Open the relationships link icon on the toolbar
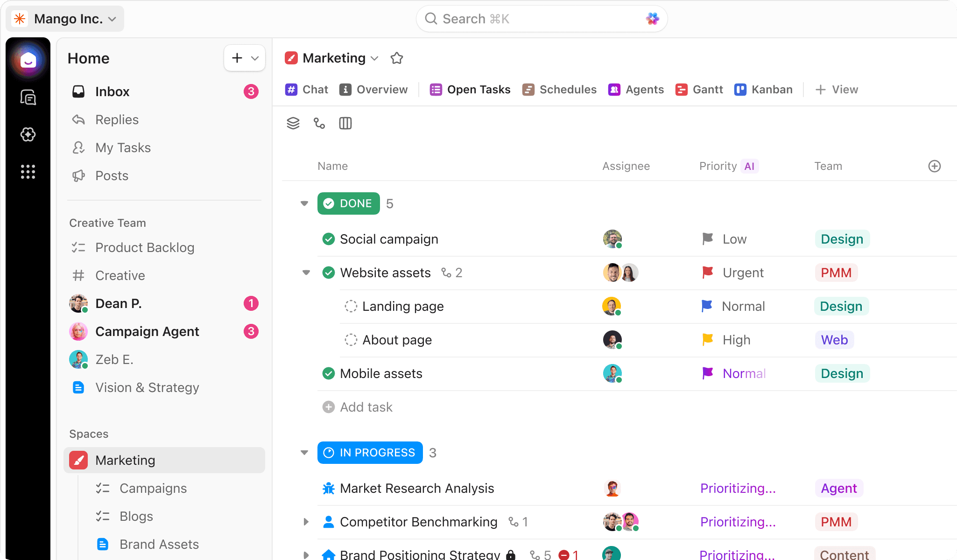Screen dimensions: 957x560 [x=319, y=123]
